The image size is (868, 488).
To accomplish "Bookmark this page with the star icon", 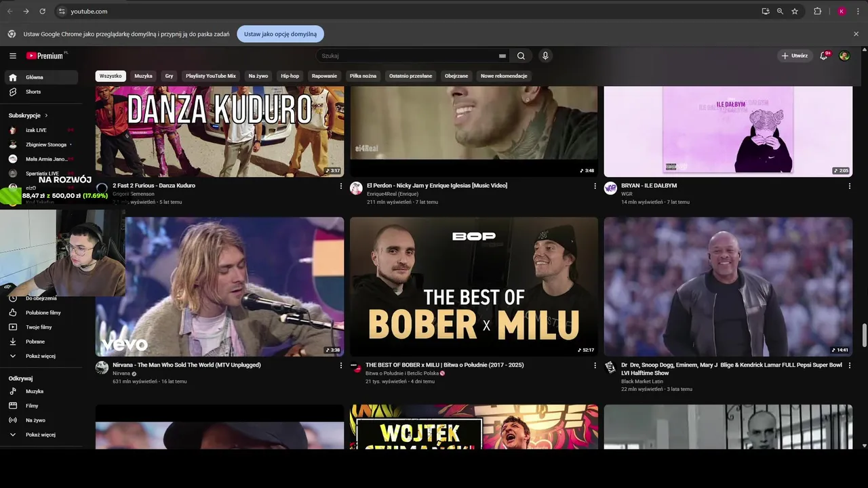I will click(x=795, y=12).
